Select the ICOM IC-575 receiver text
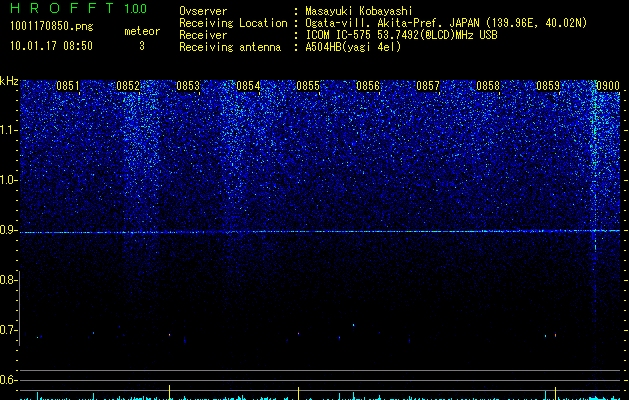The image size is (629, 400). pos(401,35)
